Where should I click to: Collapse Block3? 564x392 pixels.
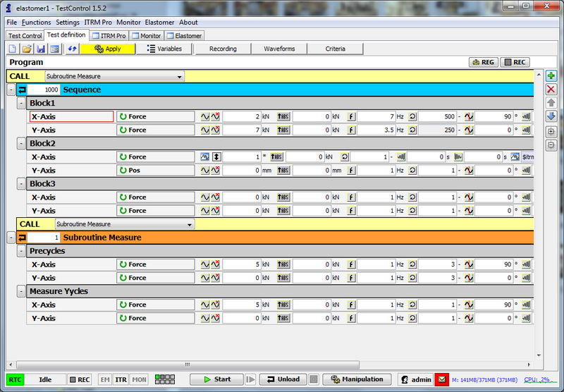(x=21, y=184)
